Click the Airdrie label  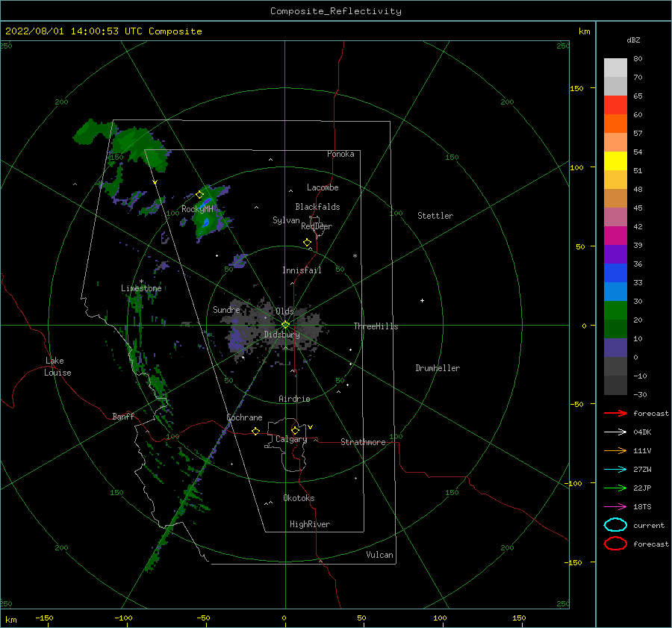pos(294,399)
